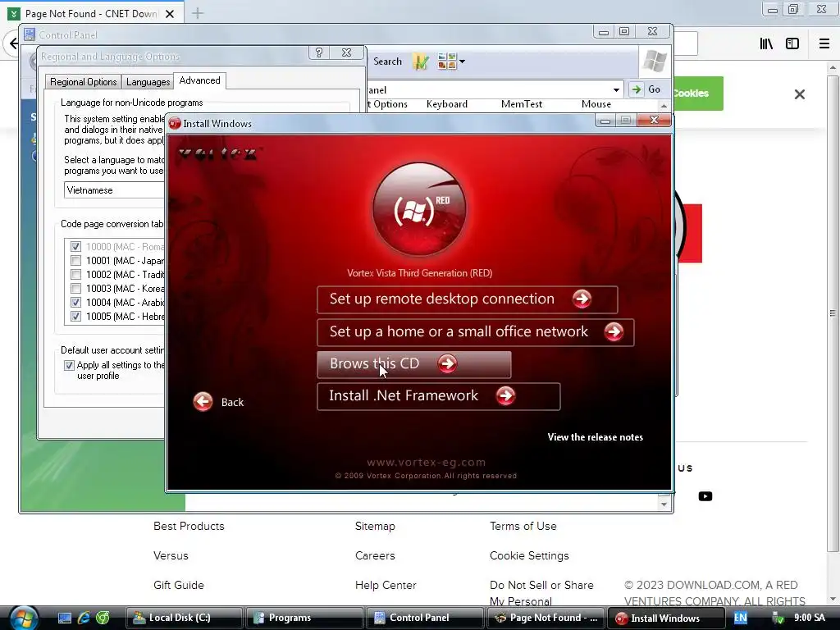Click arrow icon for remote desktop connection
The image size is (840, 630).
[582, 299]
